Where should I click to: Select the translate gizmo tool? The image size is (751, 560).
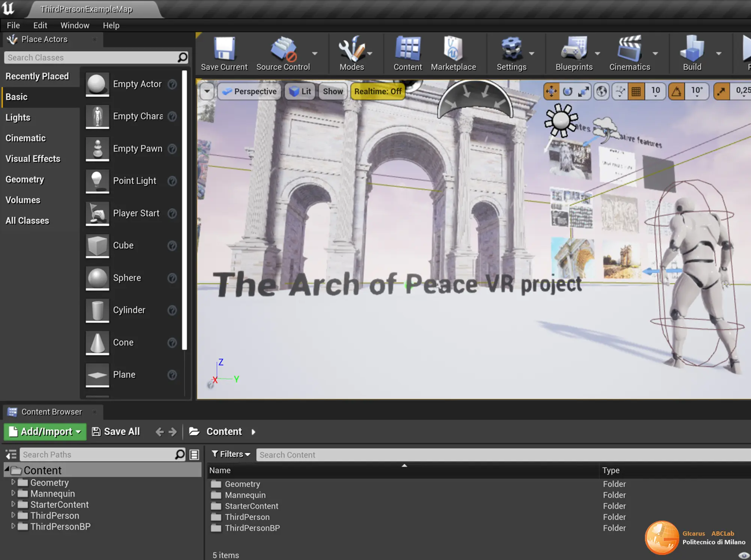coord(551,91)
